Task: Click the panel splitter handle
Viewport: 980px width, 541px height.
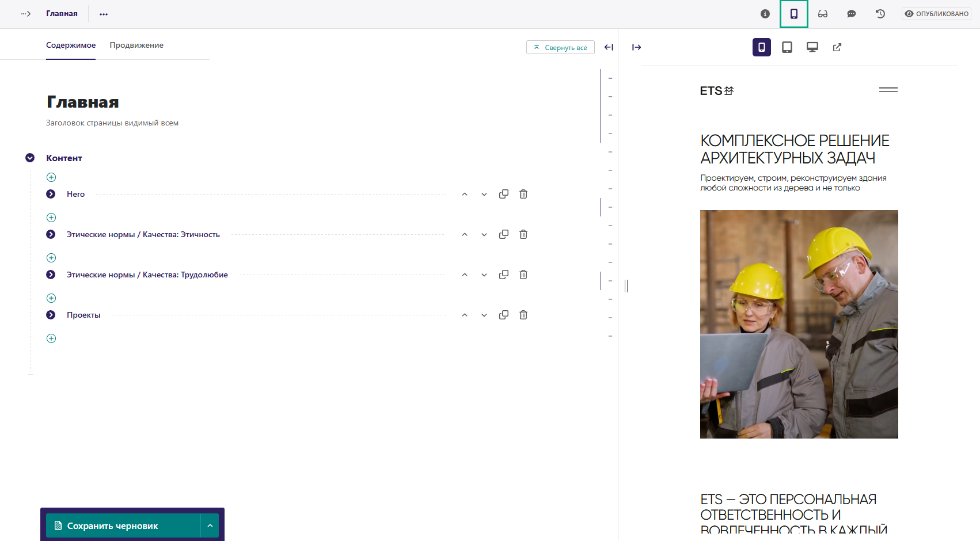Action: click(626, 285)
